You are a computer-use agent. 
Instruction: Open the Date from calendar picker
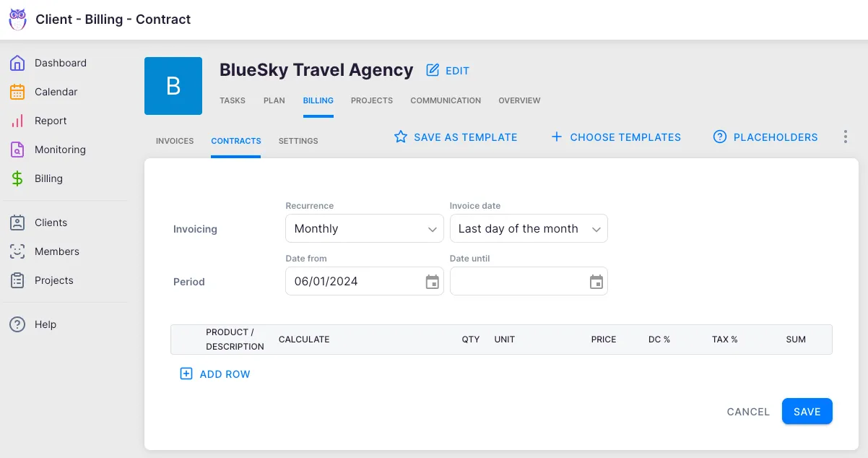point(432,282)
